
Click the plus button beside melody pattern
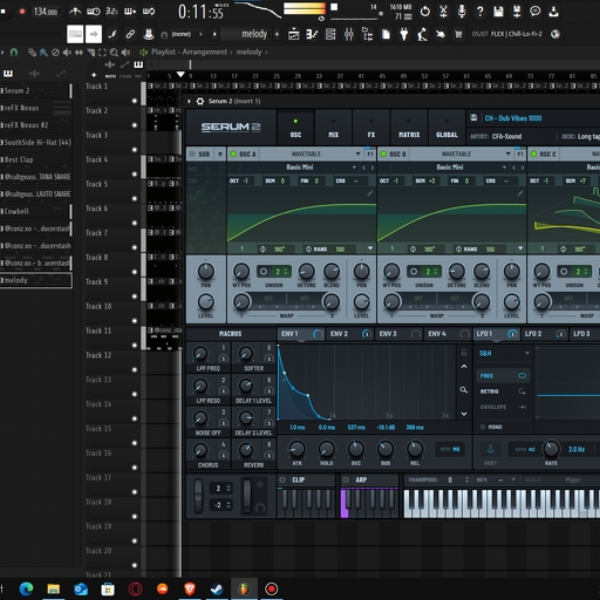(x=277, y=34)
